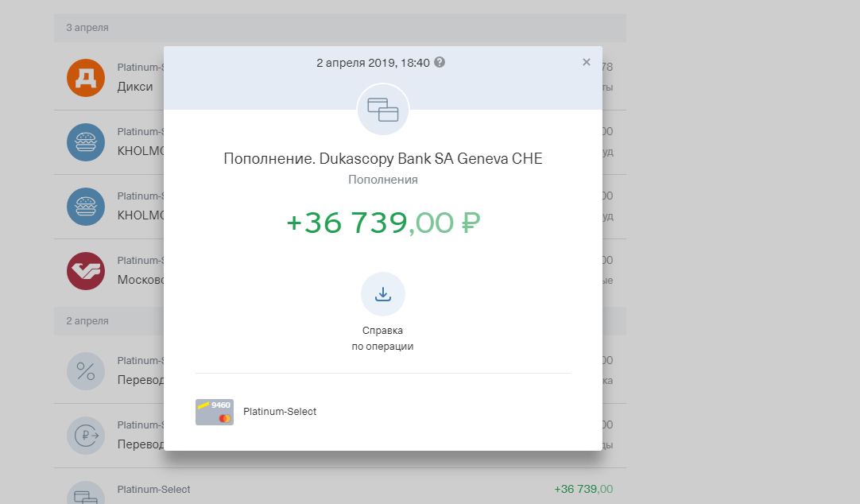
Task: Click the two-cards top-up icon in popup
Action: point(383,110)
